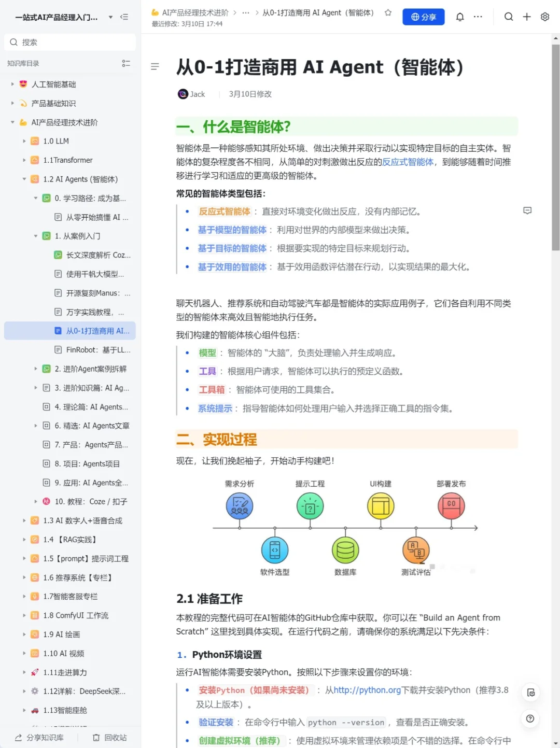Open 回收站 at the sidebar bottom
The height and width of the screenshot is (748, 560).
[109, 737]
